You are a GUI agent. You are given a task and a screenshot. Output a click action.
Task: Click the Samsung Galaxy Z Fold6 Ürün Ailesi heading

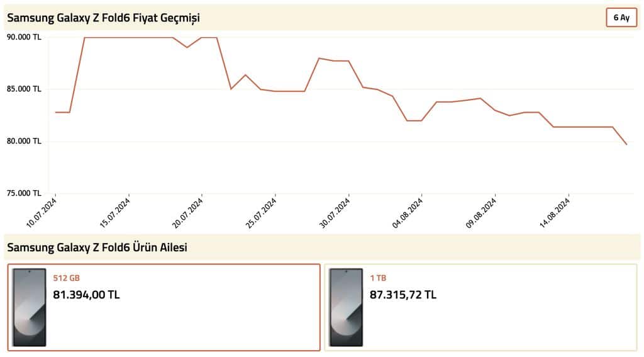pos(97,247)
